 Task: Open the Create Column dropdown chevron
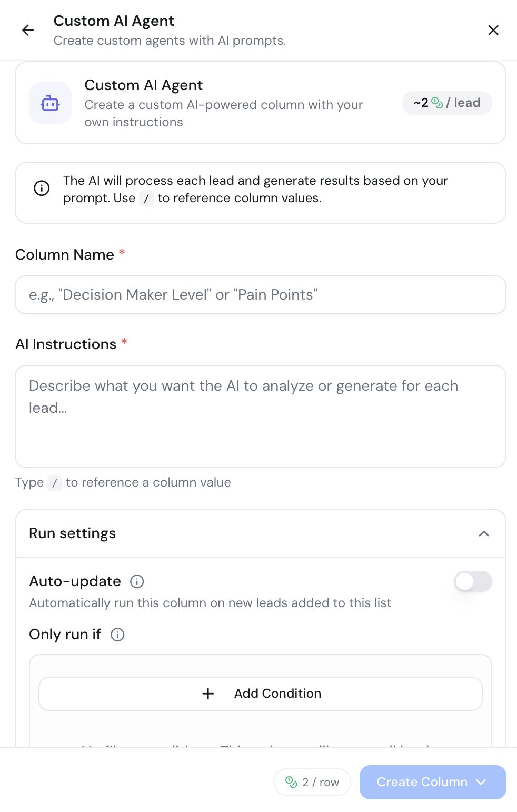coord(481,782)
